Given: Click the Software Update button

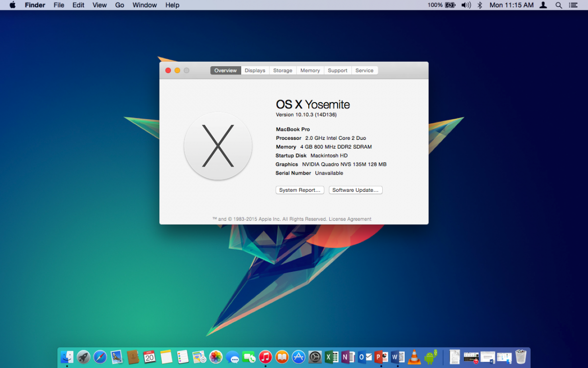Looking at the screenshot, I should click(355, 190).
